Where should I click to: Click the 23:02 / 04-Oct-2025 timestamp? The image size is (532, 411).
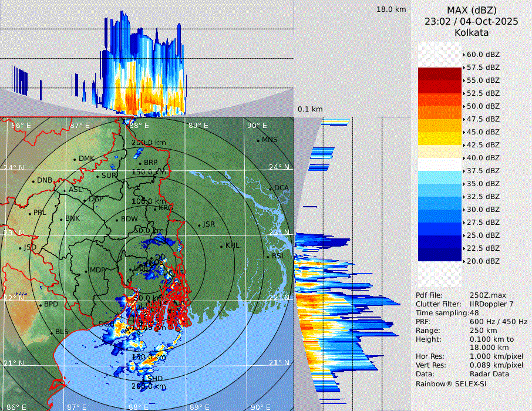click(471, 21)
